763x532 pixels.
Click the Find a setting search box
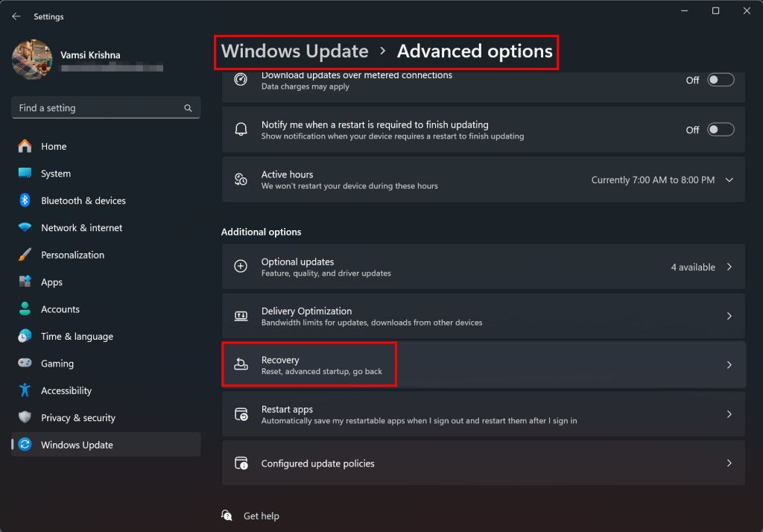tap(106, 107)
